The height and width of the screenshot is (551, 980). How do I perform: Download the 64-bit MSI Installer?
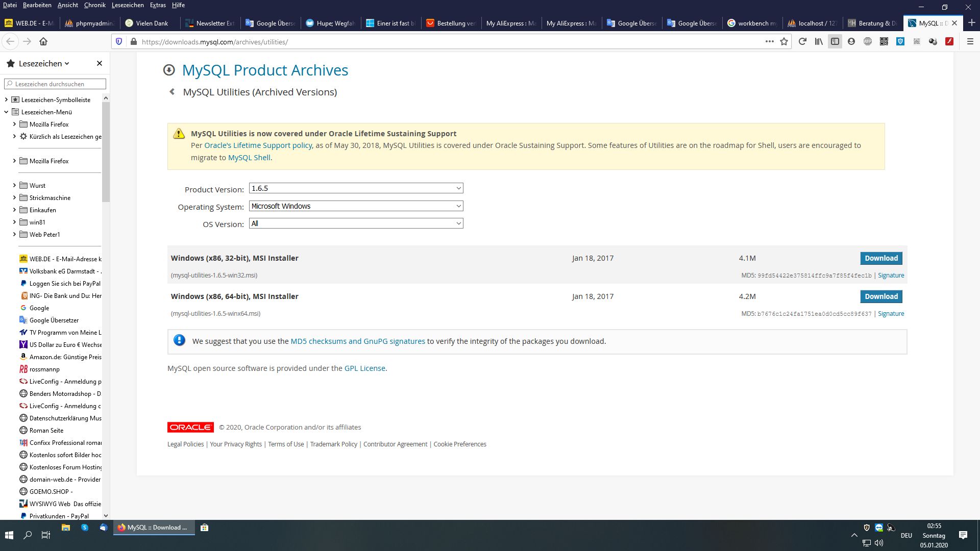pyautogui.click(x=881, y=296)
